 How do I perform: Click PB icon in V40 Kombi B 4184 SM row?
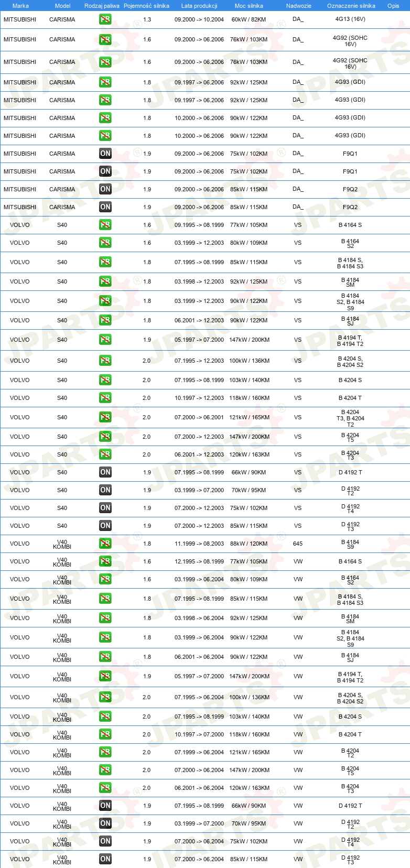tap(105, 618)
